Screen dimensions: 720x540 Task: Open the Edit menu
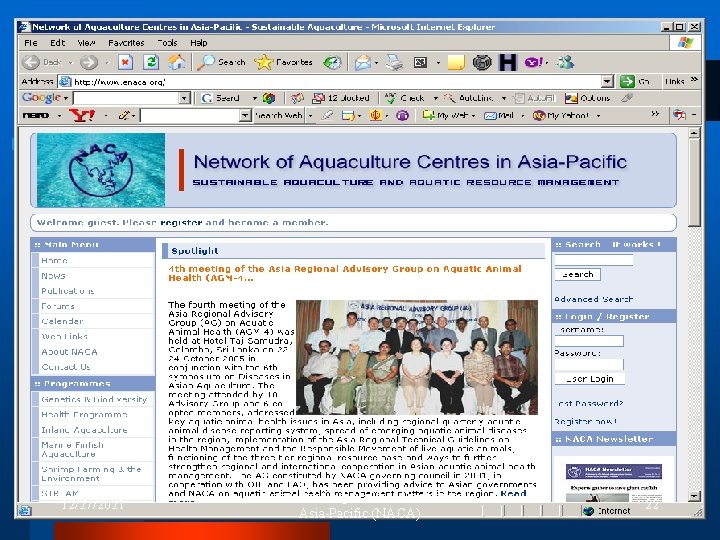coord(57,43)
